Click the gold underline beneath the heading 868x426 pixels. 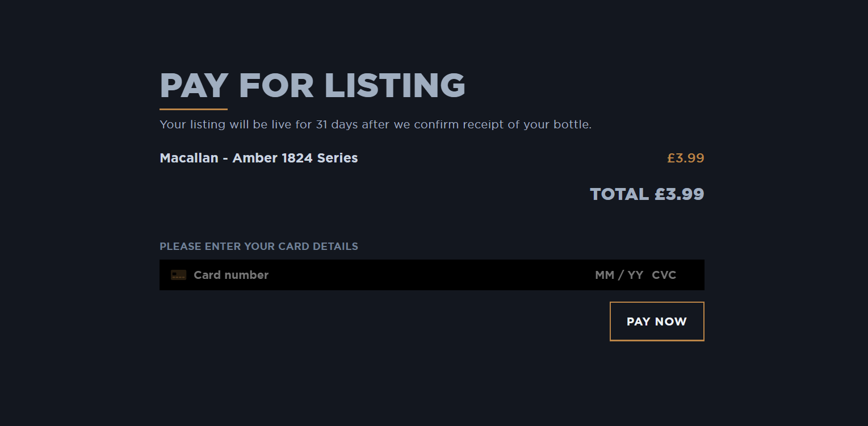pos(193,109)
